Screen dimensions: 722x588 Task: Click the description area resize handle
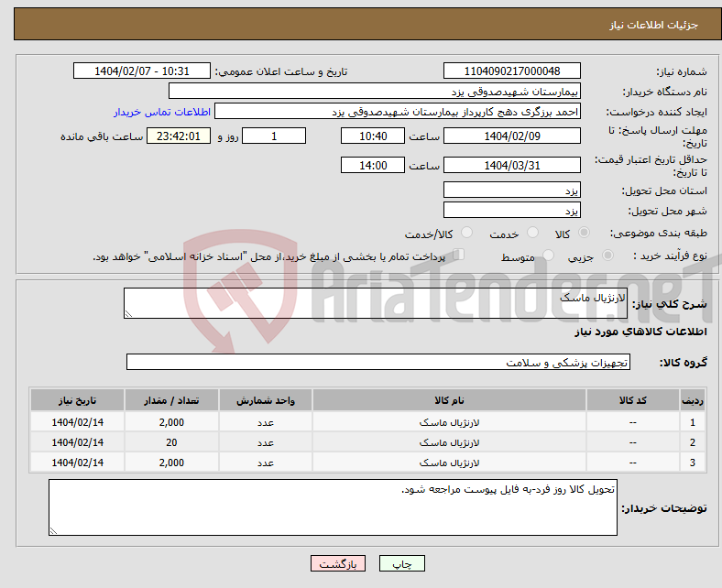[128, 313]
